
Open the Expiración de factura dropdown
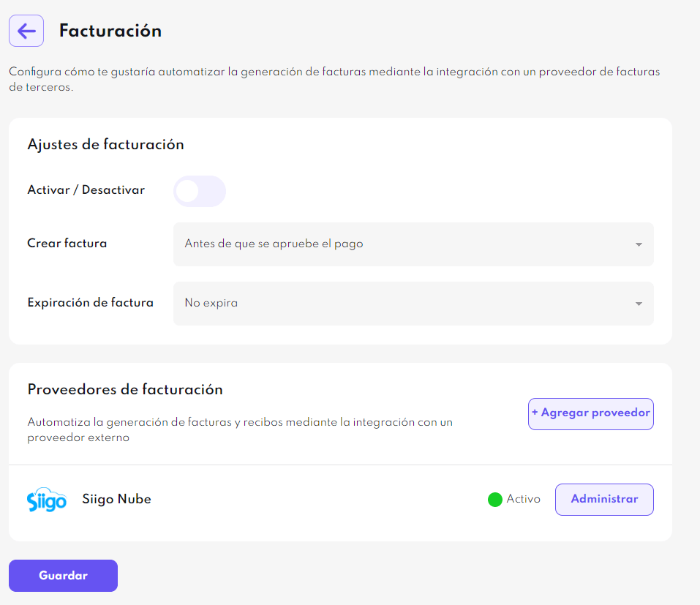click(x=413, y=303)
